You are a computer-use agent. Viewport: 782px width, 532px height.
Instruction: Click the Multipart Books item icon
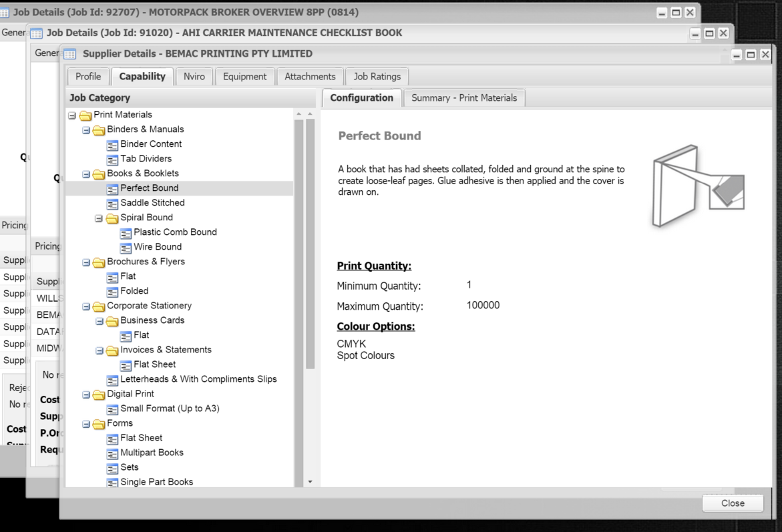pos(113,453)
